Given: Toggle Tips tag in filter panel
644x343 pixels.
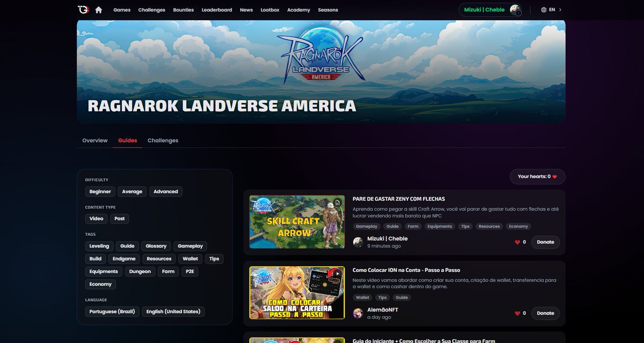Looking at the screenshot, I should [x=214, y=258].
